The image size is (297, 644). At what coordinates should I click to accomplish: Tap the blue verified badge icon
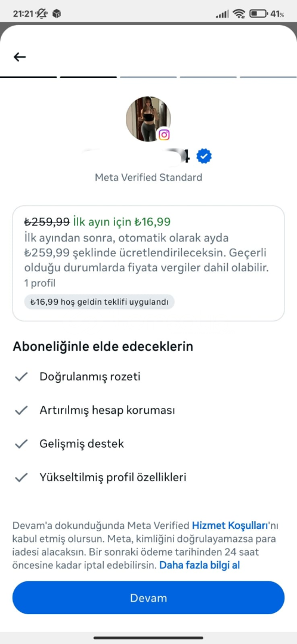[204, 156]
